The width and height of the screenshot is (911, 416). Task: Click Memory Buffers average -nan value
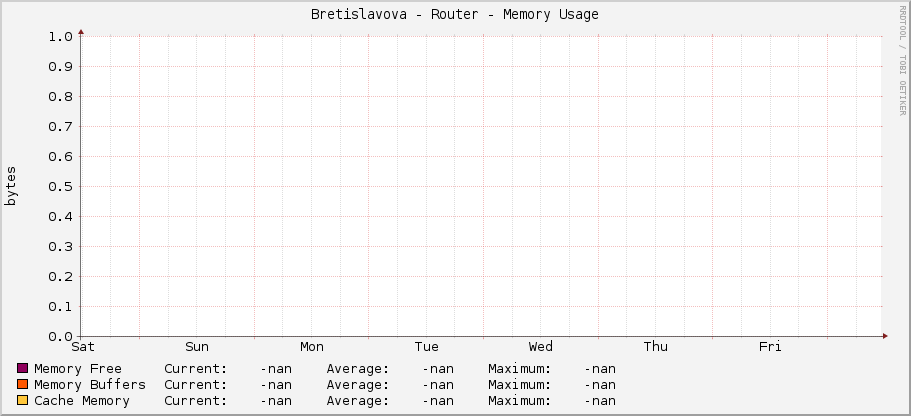tap(438, 385)
